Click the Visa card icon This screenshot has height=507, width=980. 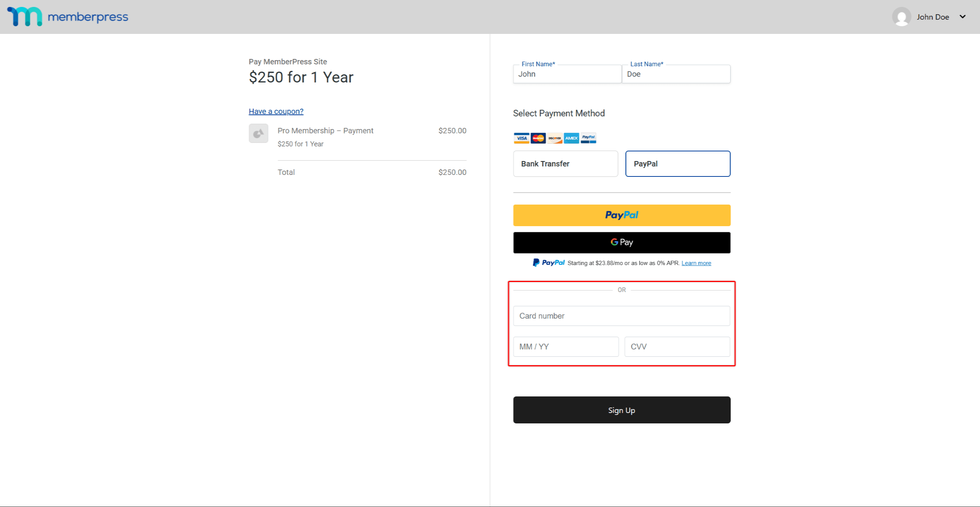click(x=521, y=138)
